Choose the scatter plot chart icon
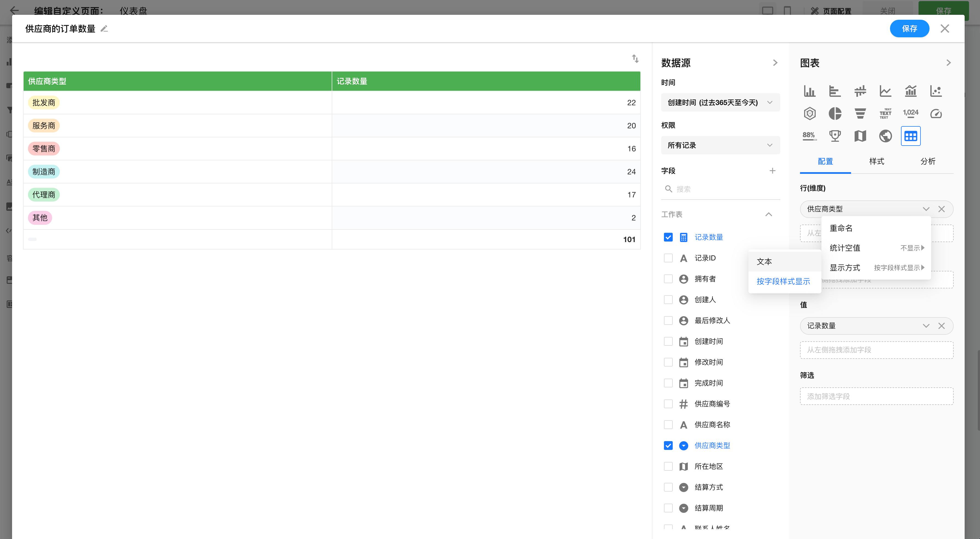This screenshot has height=539, width=980. tap(936, 91)
